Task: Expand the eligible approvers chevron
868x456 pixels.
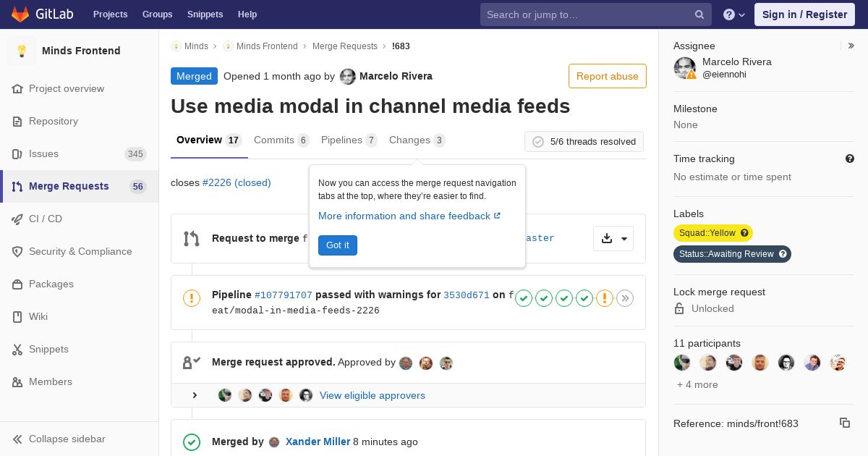Action: [195, 395]
